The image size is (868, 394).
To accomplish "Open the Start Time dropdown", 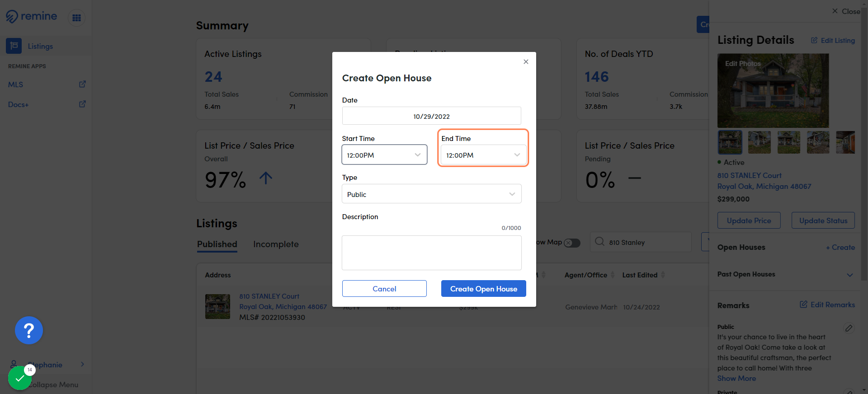I will pyautogui.click(x=384, y=155).
